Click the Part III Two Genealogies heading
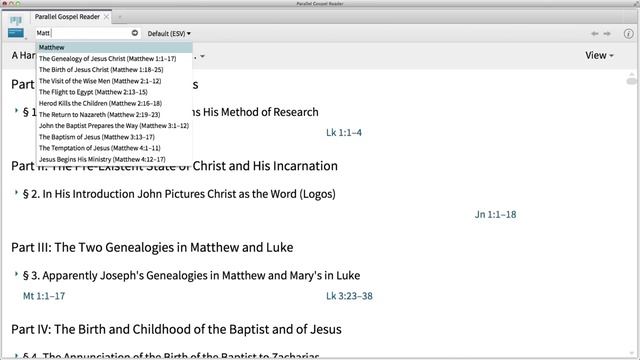640x360 pixels. [x=152, y=248]
